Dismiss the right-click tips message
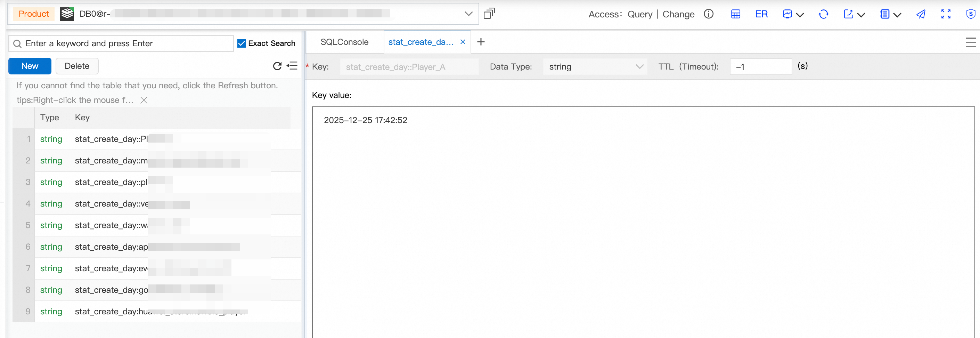 pyautogui.click(x=144, y=100)
